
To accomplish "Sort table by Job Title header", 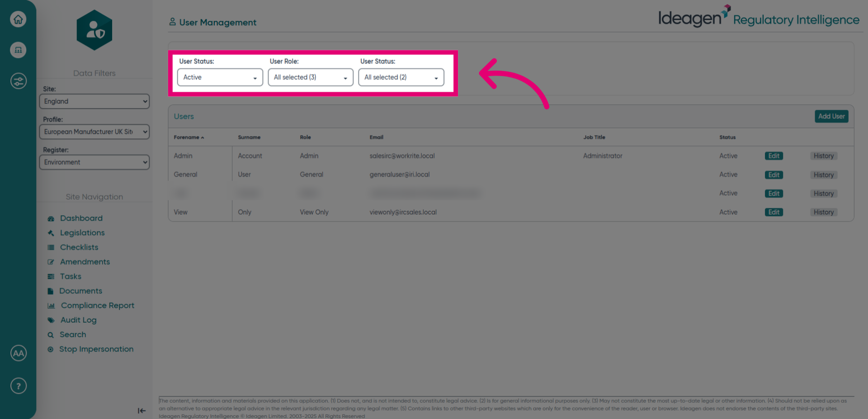I will click(x=594, y=137).
